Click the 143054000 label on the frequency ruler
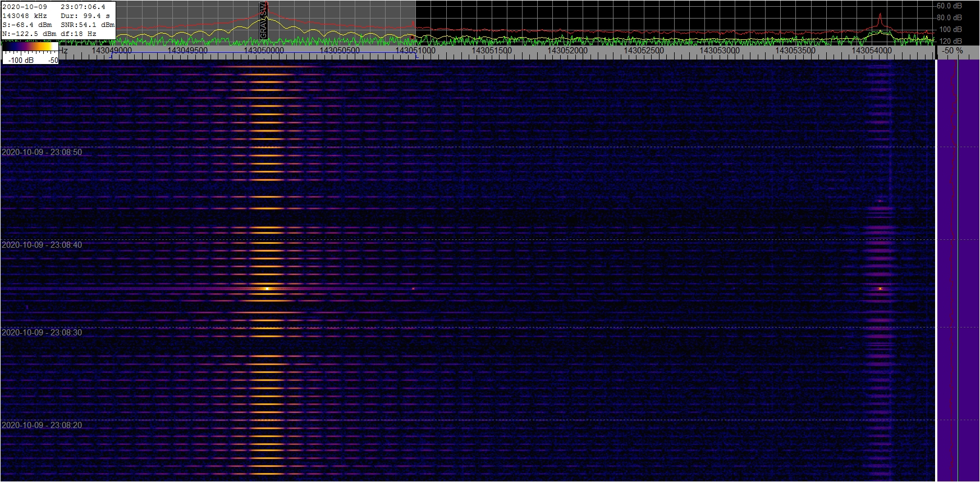 [872, 51]
